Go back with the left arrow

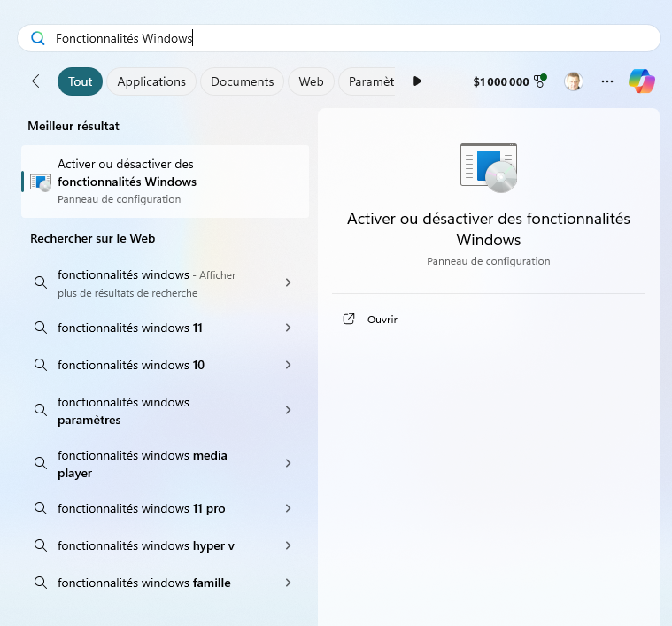(39, 81)
